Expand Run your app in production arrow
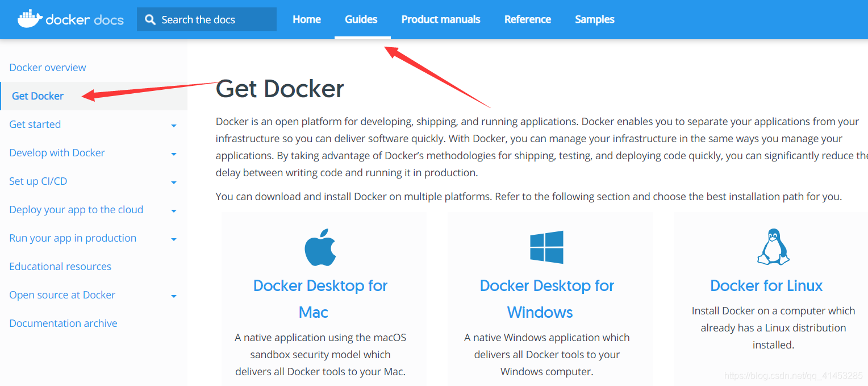The image size is (868, 386). click(x=174, y=239)
